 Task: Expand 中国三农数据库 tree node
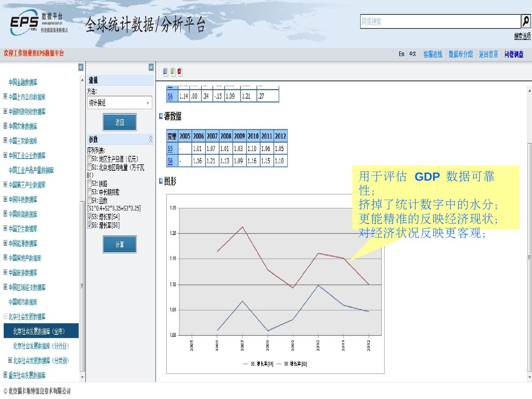coord(5,140)
